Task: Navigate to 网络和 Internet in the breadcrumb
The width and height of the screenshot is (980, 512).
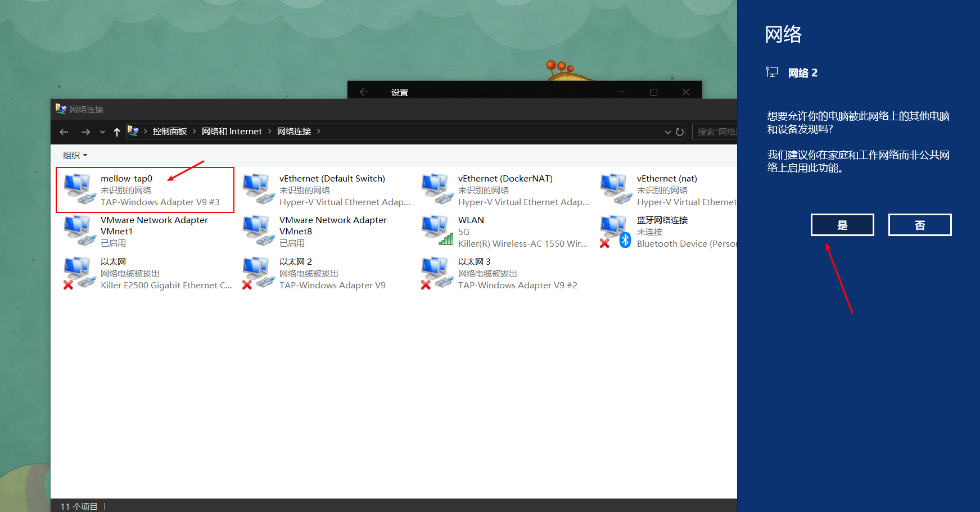Action: pos(232,132)
